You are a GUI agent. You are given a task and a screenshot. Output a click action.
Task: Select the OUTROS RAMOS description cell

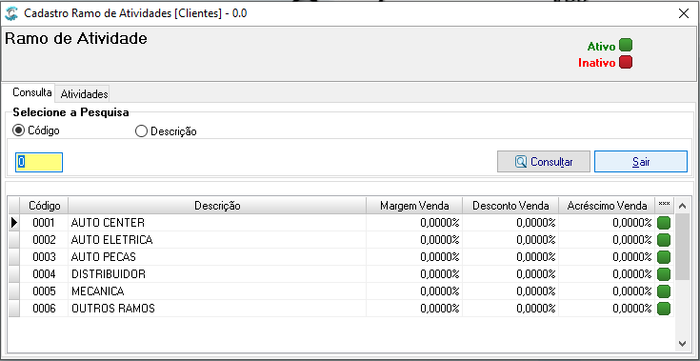pos(217,308)
